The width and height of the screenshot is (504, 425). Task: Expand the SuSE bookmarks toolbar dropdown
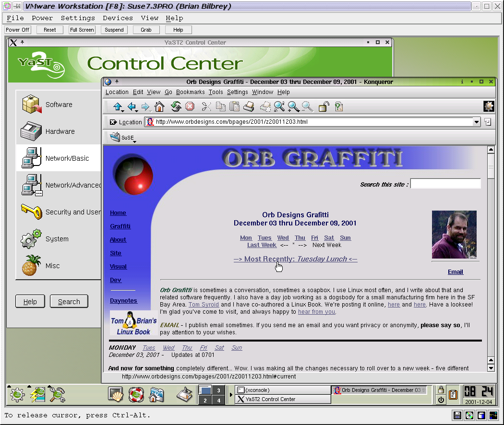coord(135,142)
